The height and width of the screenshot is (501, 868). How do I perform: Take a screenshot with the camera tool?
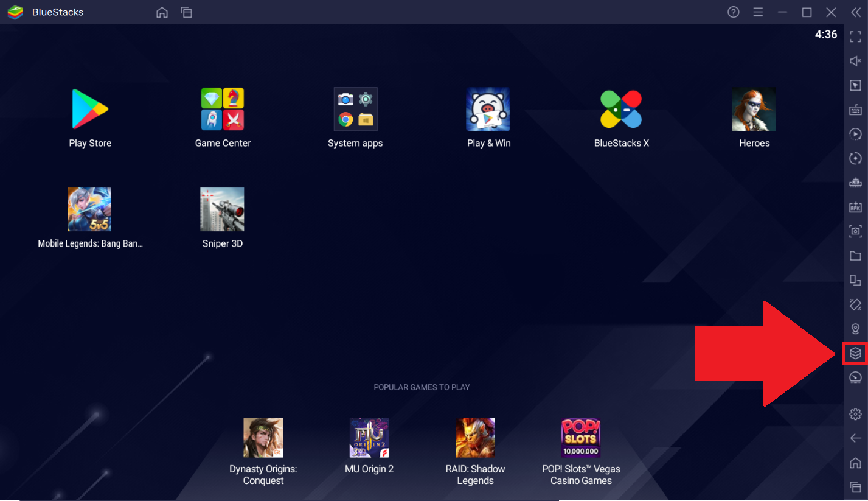pos(855,231)
